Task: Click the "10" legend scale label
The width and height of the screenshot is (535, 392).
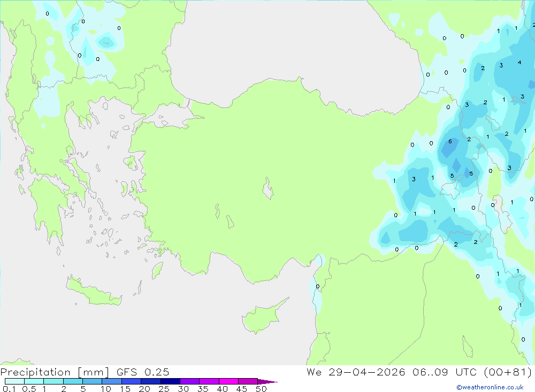Action: (106, 389)
